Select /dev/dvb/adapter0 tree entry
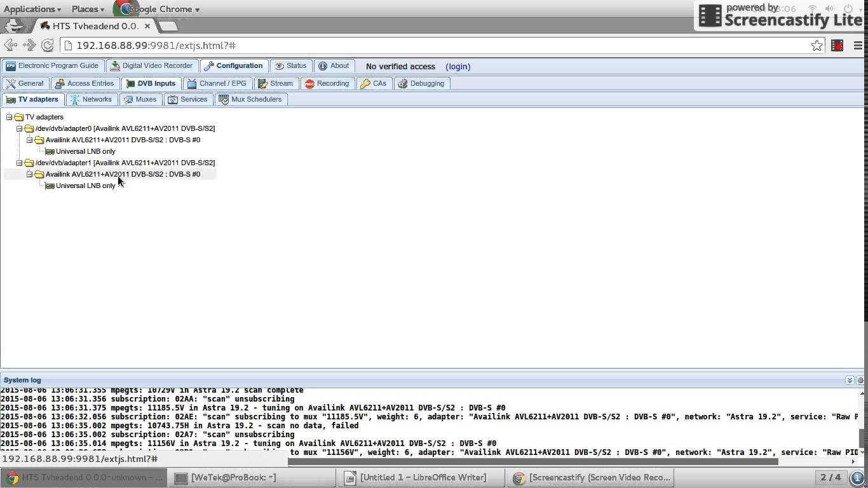 (125, 128)
